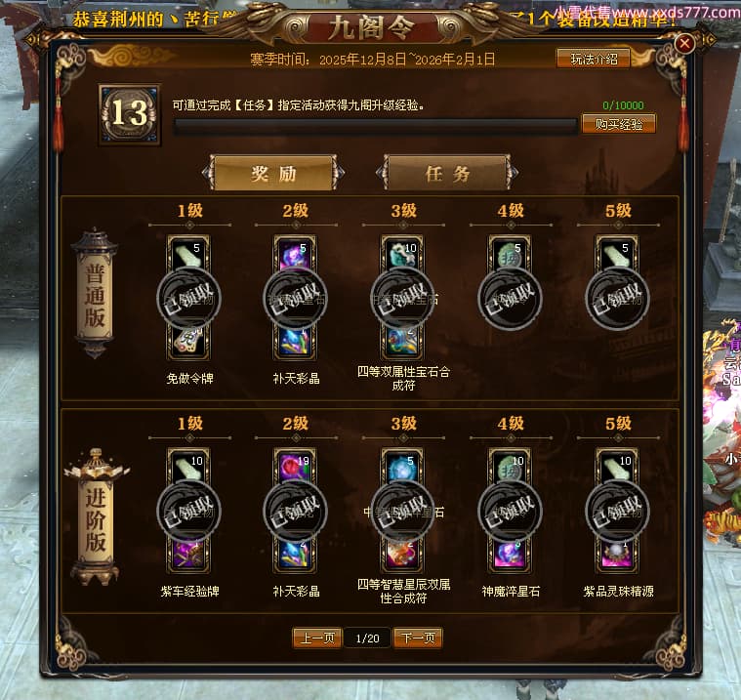The height and width of the screenshot is (700, 741).
Task: Select the 免做令牌 reward icon in 普通版
Action: click(188, 341)
